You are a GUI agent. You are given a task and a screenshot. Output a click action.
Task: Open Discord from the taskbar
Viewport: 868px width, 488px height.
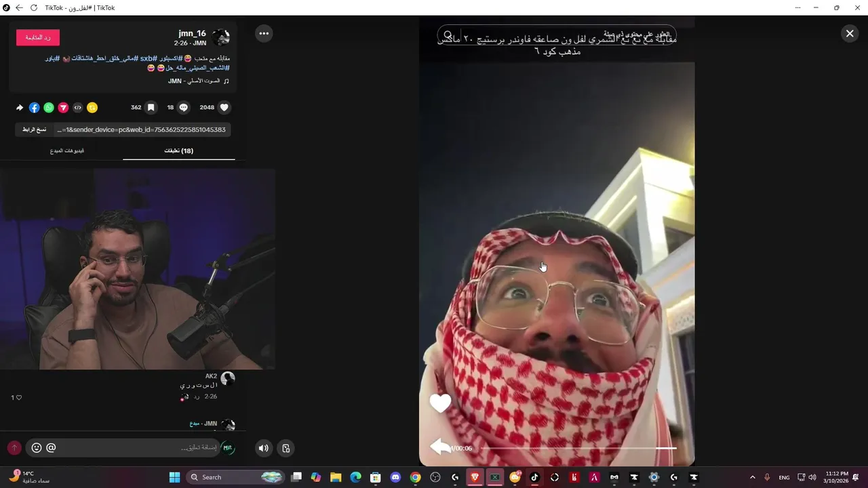click(395, 477)
